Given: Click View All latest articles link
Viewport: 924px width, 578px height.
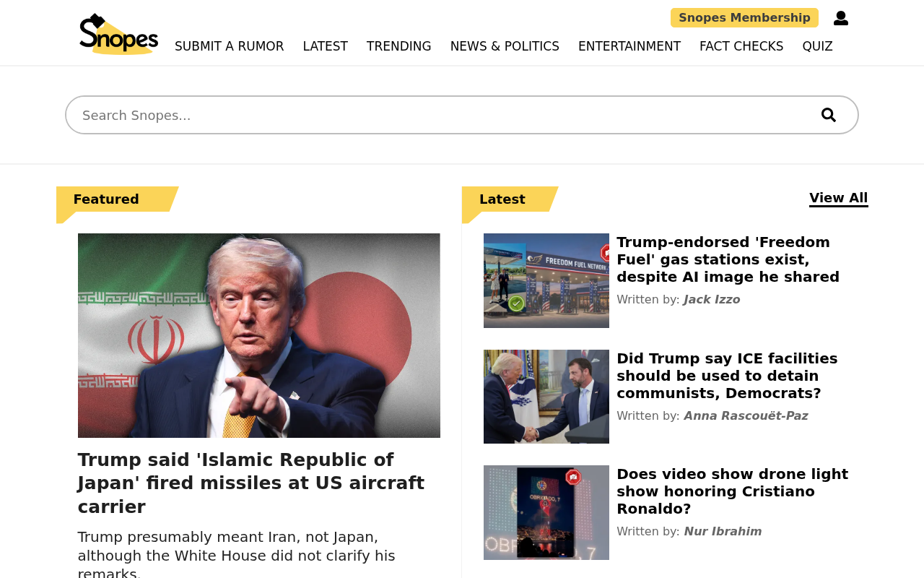Looking at the screenshot, I should point(839,198).
